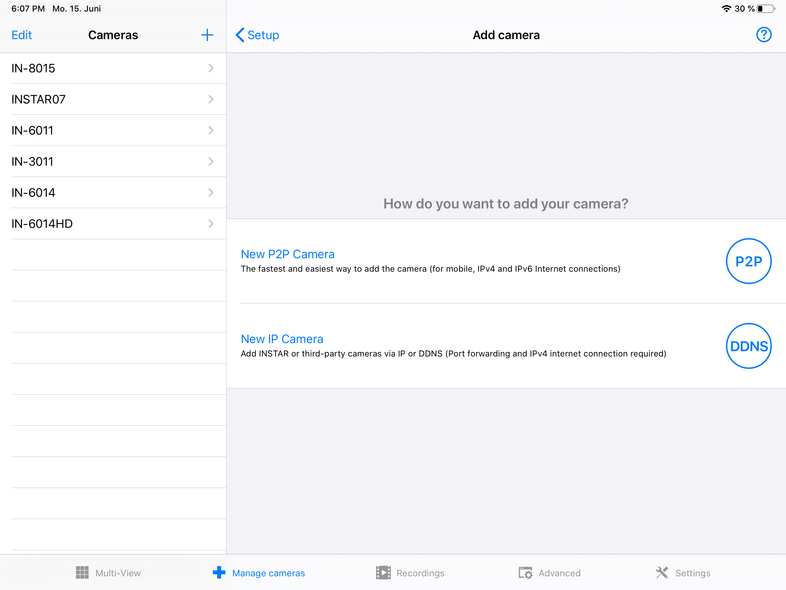Switch to the Recordings tab
Viewport: 786px width, 590px height.
(410, 573)
